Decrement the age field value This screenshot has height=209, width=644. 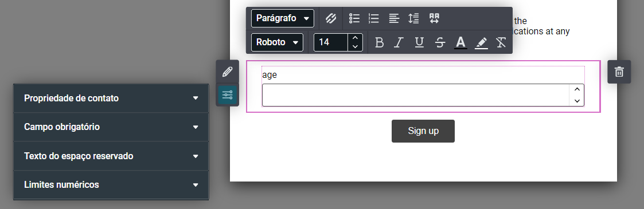coord(577,100)
